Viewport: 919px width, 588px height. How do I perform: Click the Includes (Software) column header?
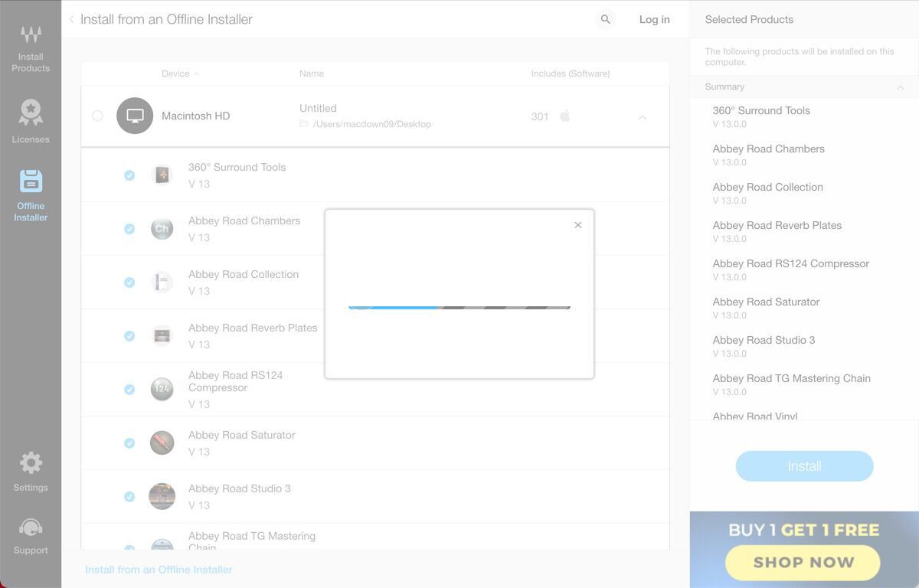tap(571, 73)
